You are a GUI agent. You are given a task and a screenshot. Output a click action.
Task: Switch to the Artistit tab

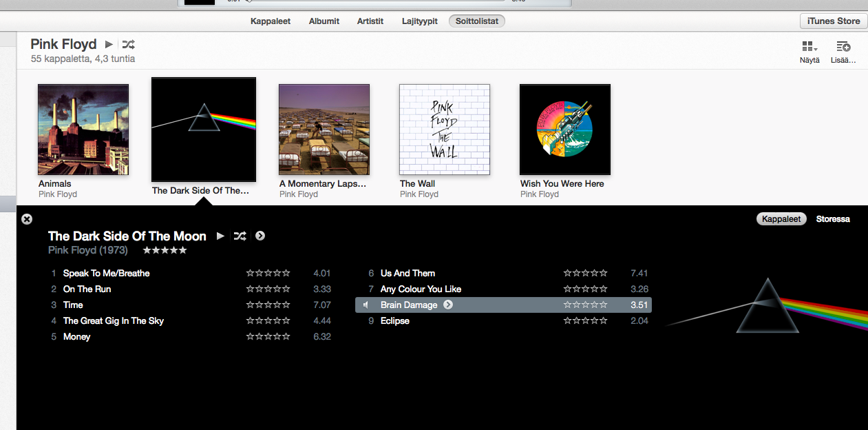370,21
